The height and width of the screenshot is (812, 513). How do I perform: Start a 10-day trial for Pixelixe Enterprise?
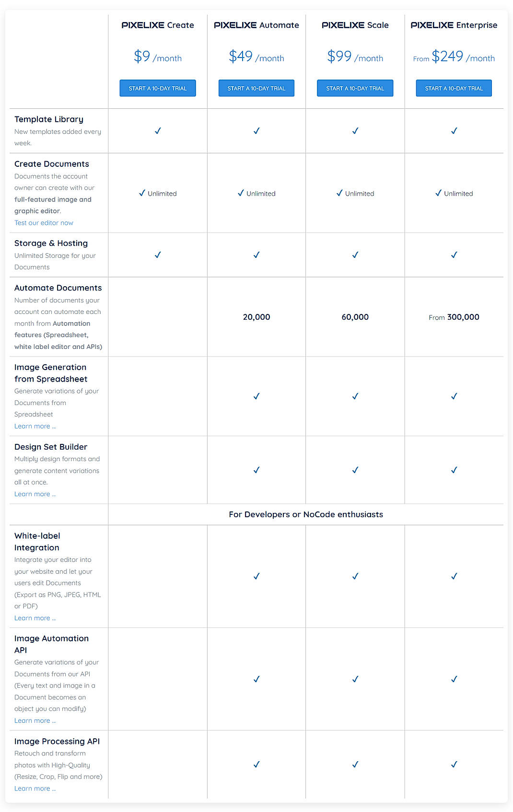(454, 88)
